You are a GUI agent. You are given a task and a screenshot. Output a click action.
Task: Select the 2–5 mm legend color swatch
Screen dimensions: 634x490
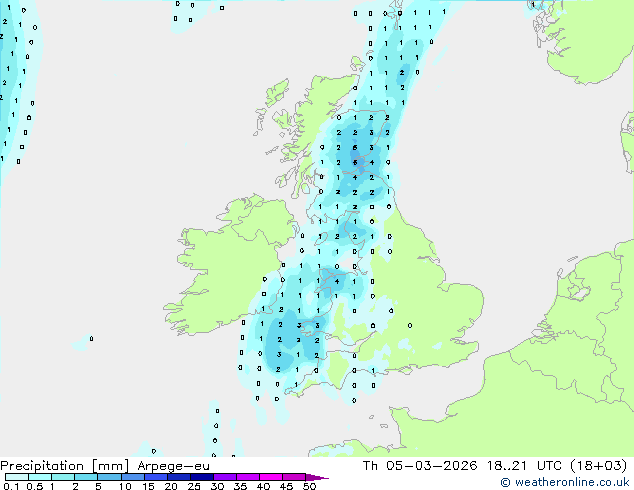click(x=86, y=477)
